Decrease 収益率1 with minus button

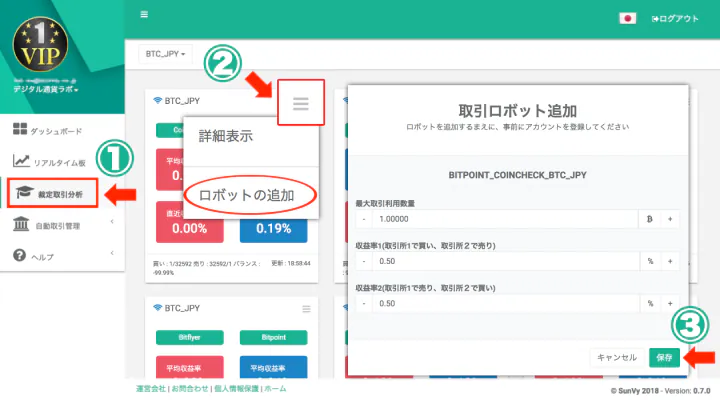[x=364, y=261]
